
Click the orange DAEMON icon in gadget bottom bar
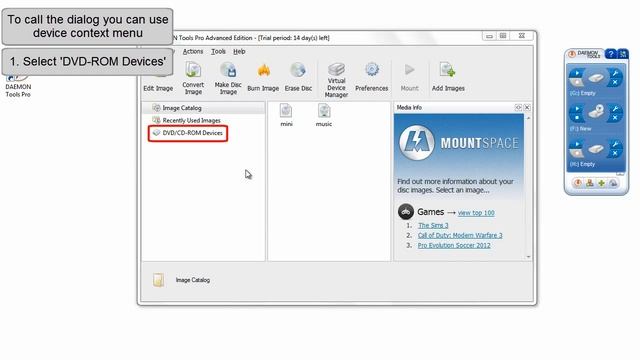578,183
